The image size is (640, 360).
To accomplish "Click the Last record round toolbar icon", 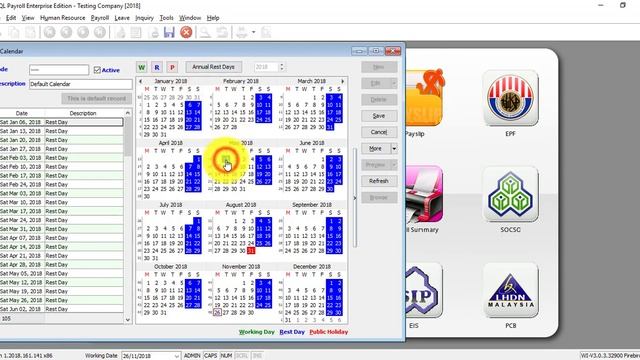I will 100,32.
